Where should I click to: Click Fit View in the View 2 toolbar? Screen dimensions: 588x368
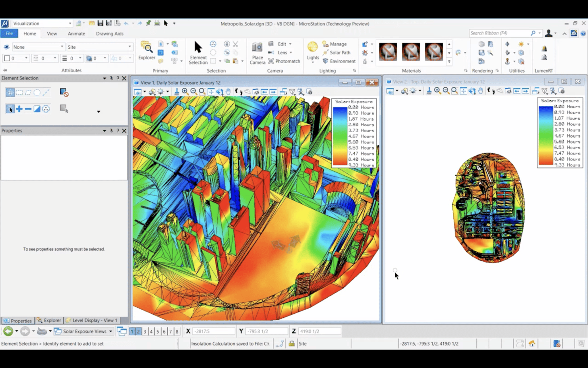[x=463, y=91]
